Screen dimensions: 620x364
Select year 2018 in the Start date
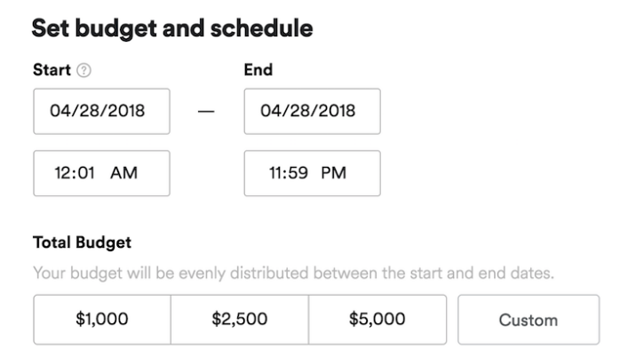[x=127, y=111]
